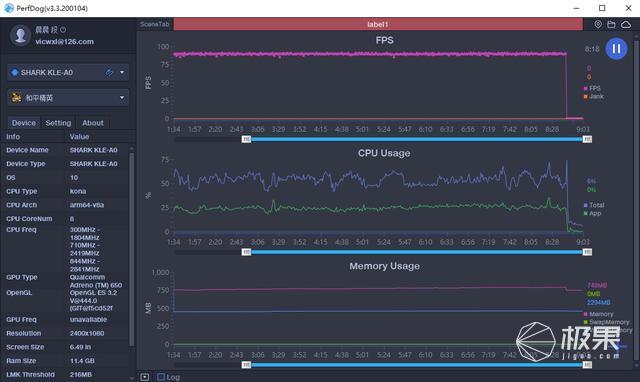Click the Memory Usage chart title
Viewport: 640px width, 382px height.
tap(384, 266)
